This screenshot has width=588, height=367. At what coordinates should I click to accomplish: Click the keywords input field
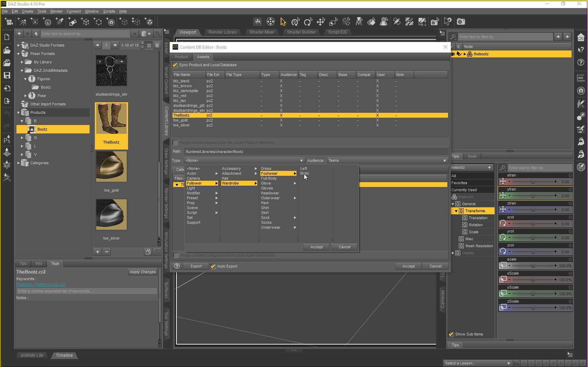tap(86, 291)
